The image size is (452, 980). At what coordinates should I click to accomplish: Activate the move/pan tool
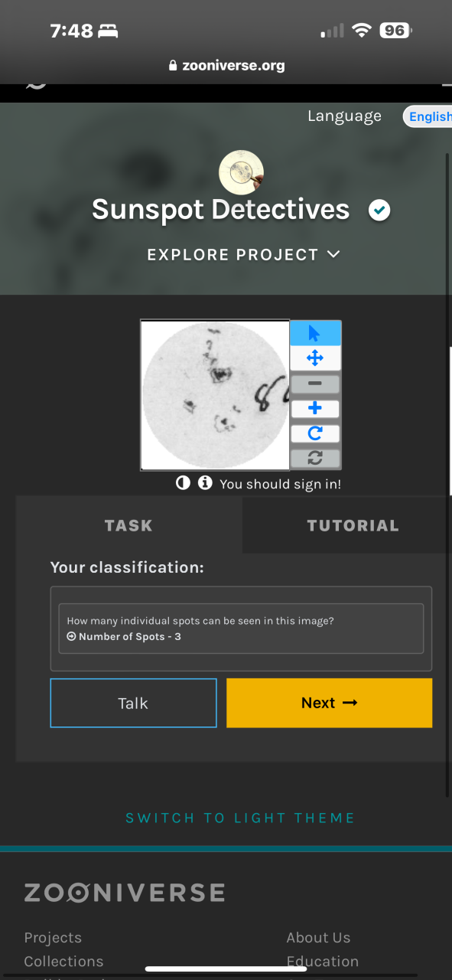coord(315,358)
